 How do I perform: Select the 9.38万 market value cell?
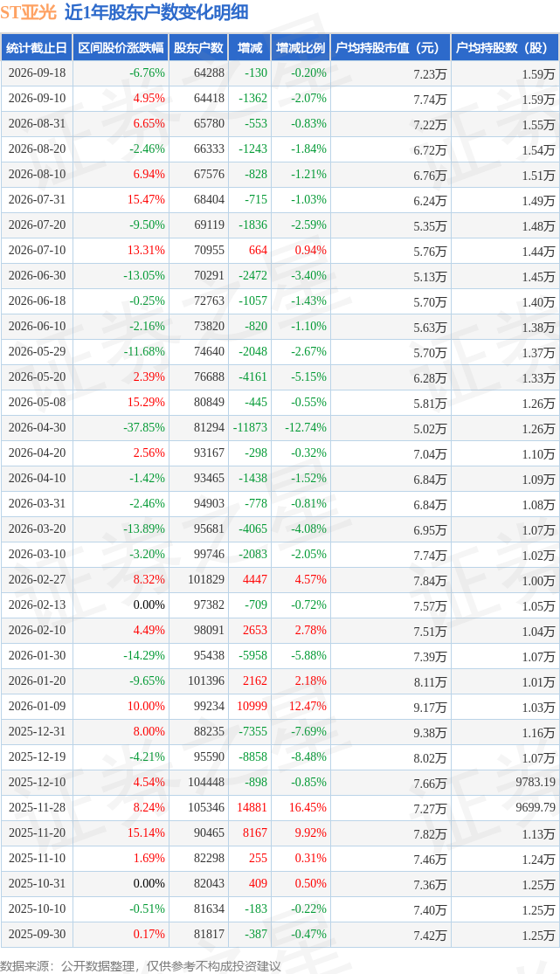(x=430, y=732)
